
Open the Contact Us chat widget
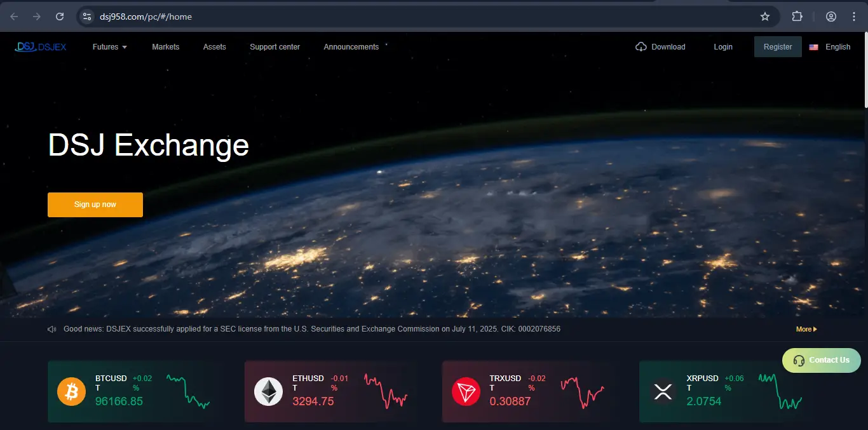[x=821, y=360]
